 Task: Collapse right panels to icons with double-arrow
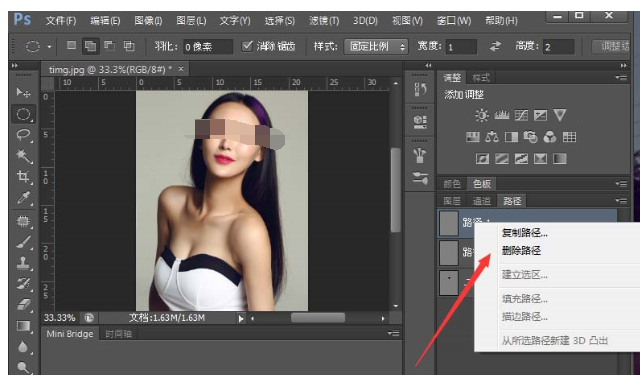coord(623,65)
